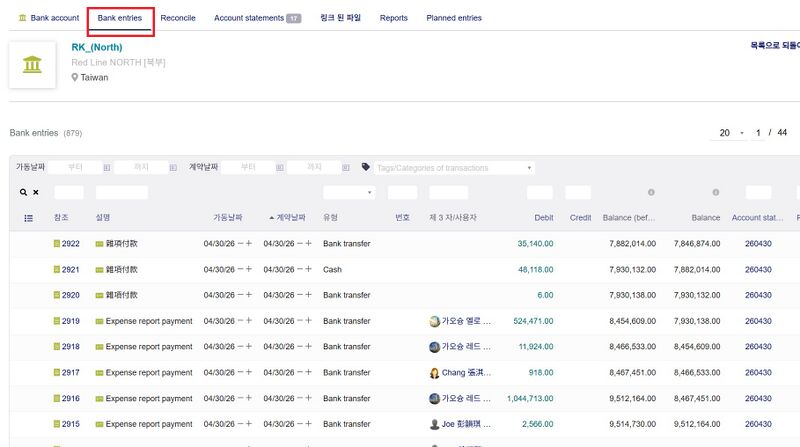Switch to the Reconcile tab

pos(178,18)
